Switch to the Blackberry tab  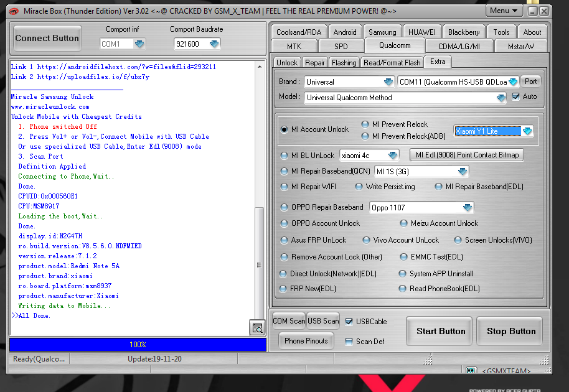tap(464, 32)
